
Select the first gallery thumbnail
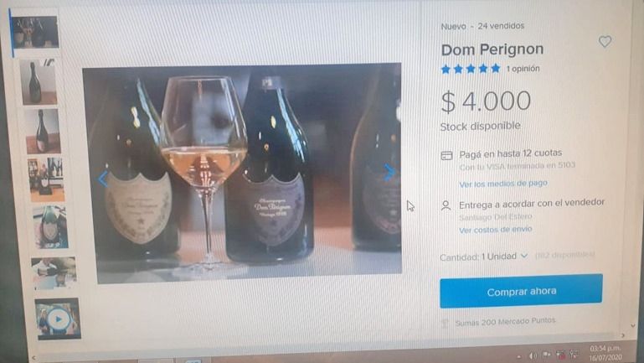[x=36, y=32]
